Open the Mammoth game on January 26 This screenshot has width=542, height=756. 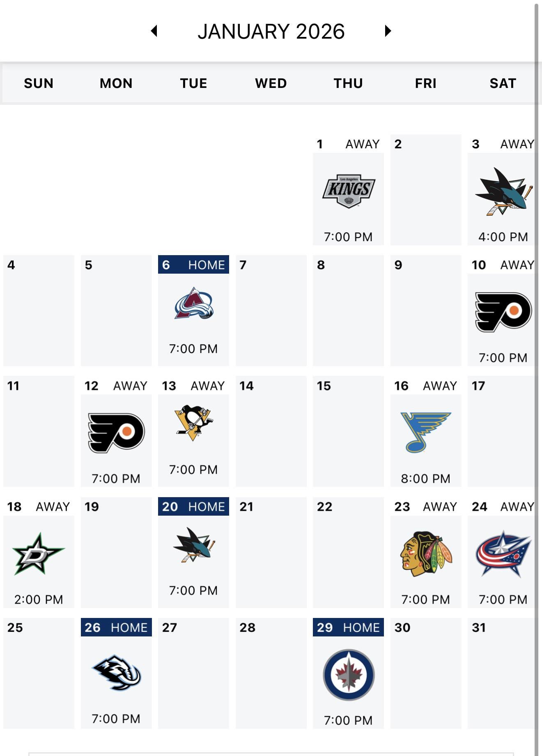click(x=116, y=673)
